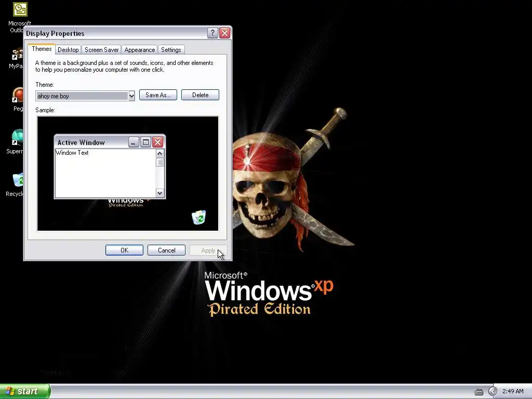This screenshot has height=399, width=532.
Task: Cancel the Display Properties dialog
Action: (x=166, y=250)
